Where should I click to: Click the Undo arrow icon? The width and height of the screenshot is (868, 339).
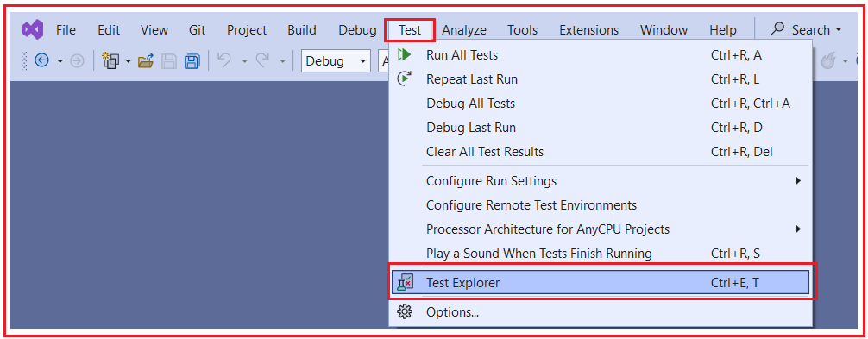tap(224, 60)
